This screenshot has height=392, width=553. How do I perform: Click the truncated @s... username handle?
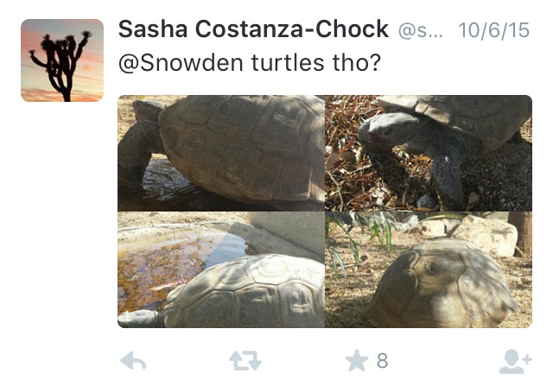[x=420, y=30]
